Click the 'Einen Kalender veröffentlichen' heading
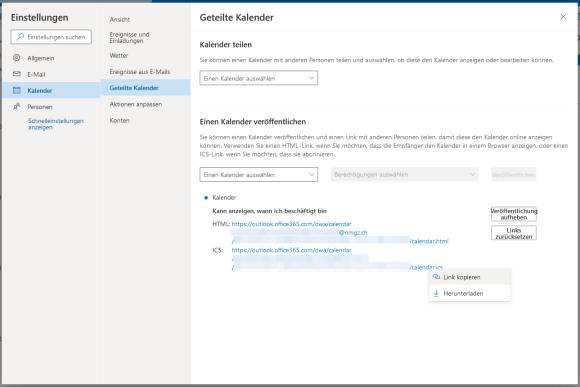This screenshot has width=580, height=387. point(253,122)
